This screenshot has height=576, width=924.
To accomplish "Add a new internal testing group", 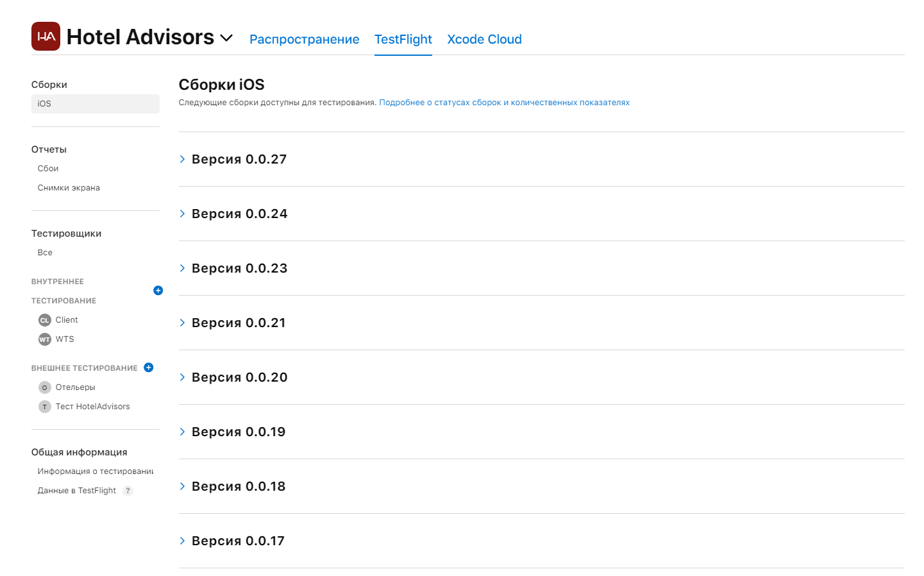I will click(x=158, y=291).
